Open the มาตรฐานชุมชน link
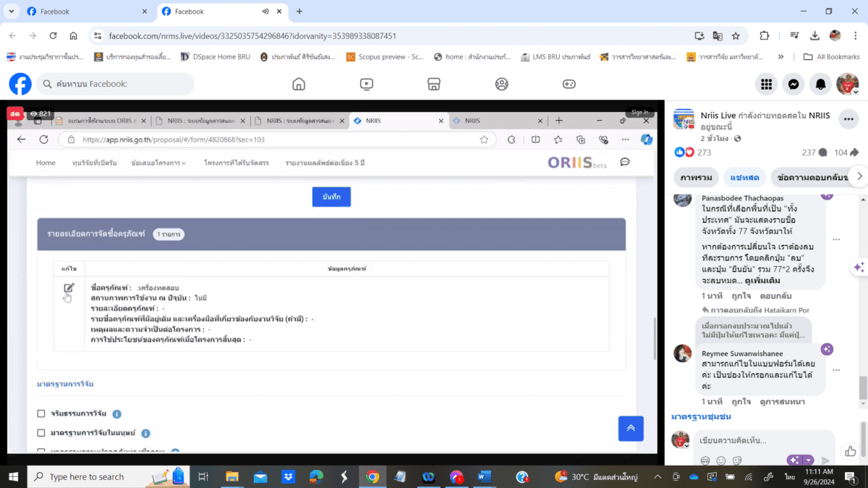Screen dimensions: 868x488 (701, 416)
